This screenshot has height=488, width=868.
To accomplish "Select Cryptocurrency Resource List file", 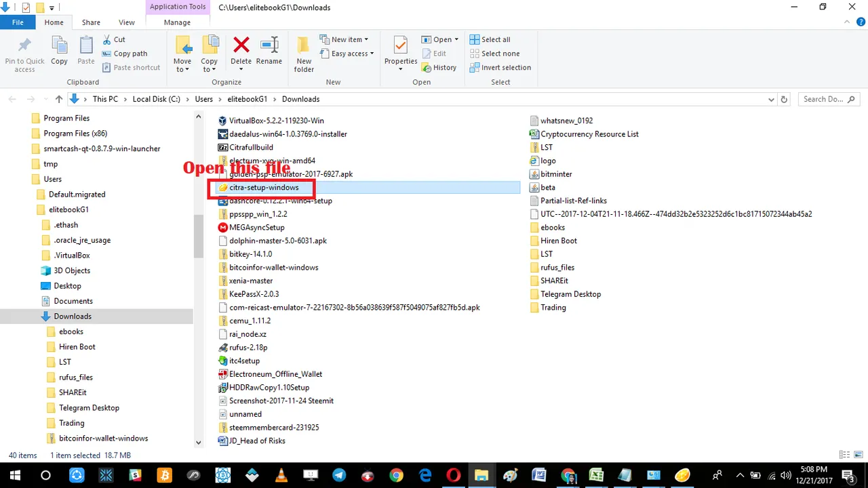I will pos(589,134).
